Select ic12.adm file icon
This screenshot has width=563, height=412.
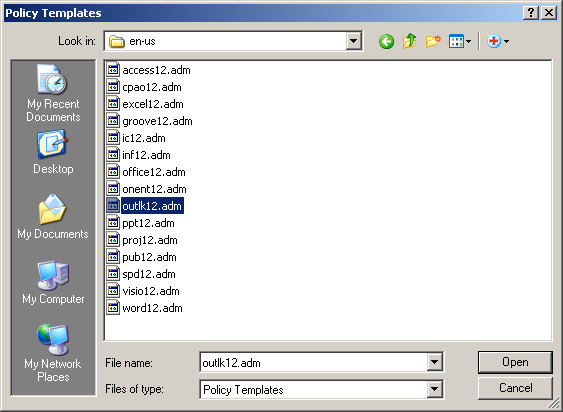tap(113, 138)
